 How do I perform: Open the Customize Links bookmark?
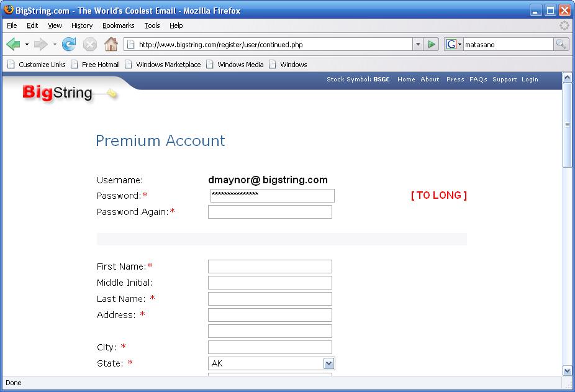[37, 65]
